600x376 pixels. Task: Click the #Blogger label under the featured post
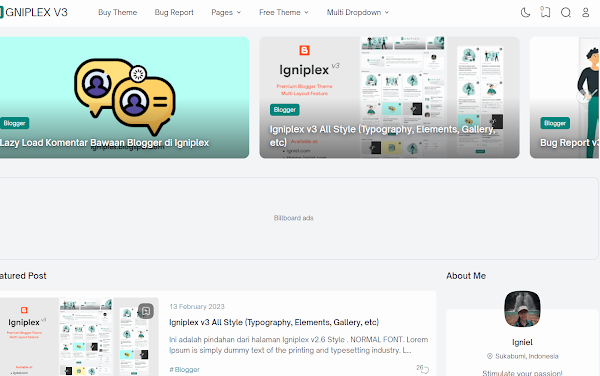tap(184, 369)
